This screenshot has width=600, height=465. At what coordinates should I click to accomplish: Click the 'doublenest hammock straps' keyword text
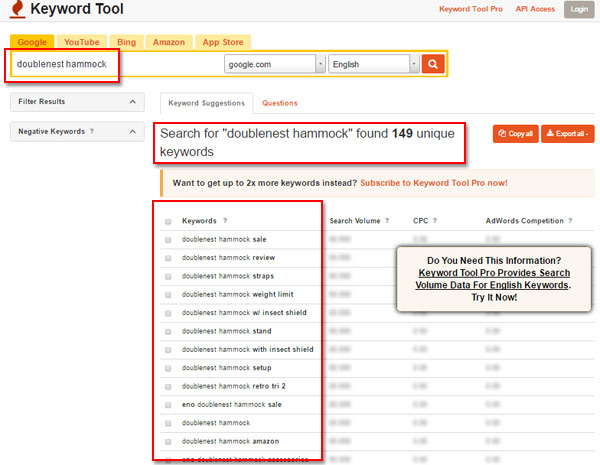click(x=228, y=276)
